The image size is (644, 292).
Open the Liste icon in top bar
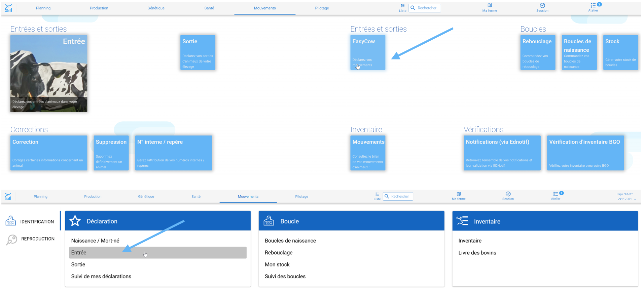pos(402,8)
